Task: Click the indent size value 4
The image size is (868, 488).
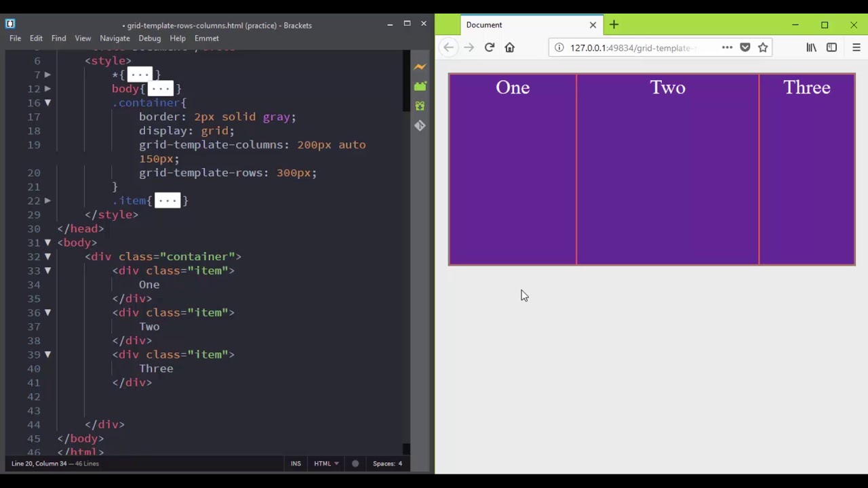Action: 400,464
